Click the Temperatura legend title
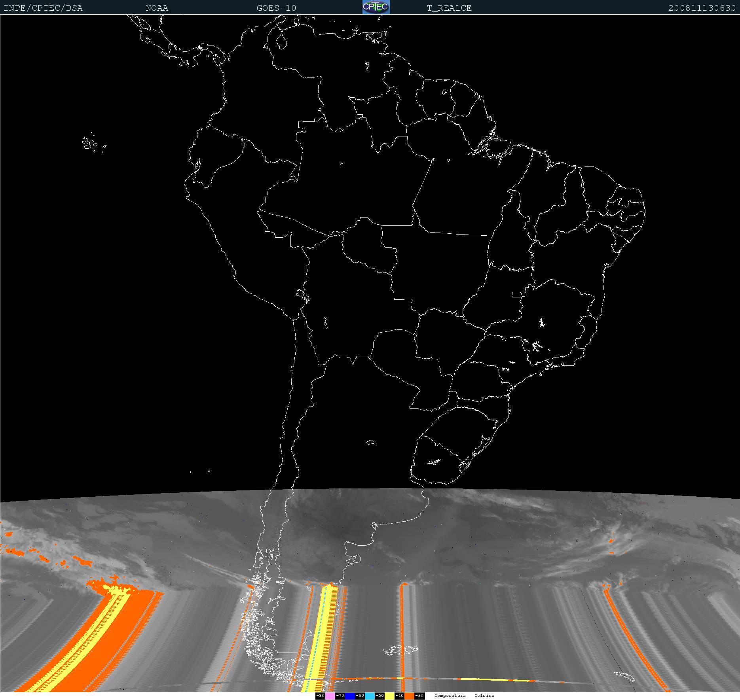The image size is (740, 700). point(450,696)
